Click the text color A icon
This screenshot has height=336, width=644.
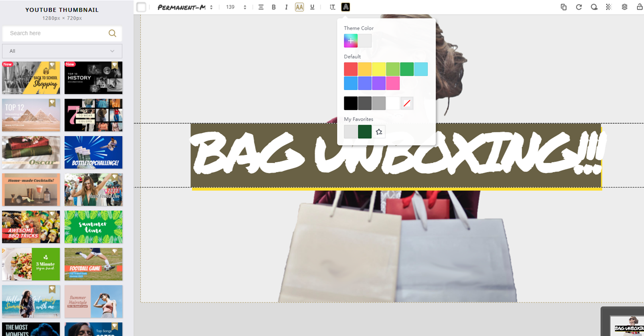click(346, 7)
